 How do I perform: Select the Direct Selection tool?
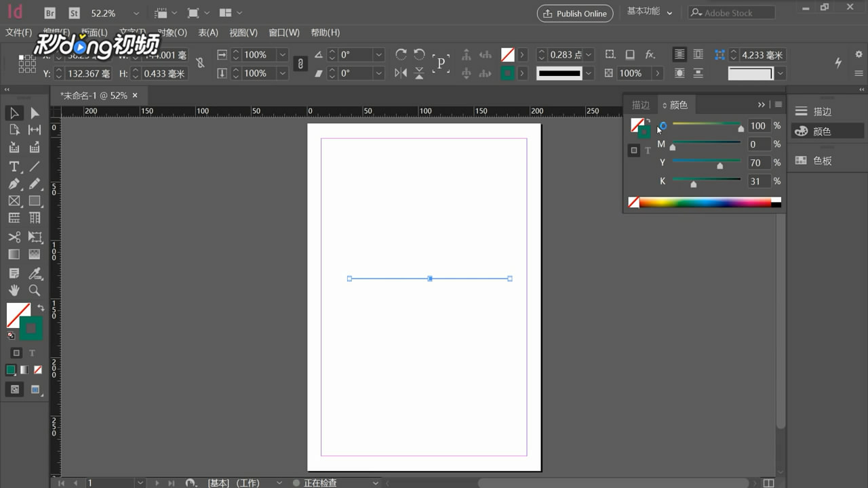35,113
